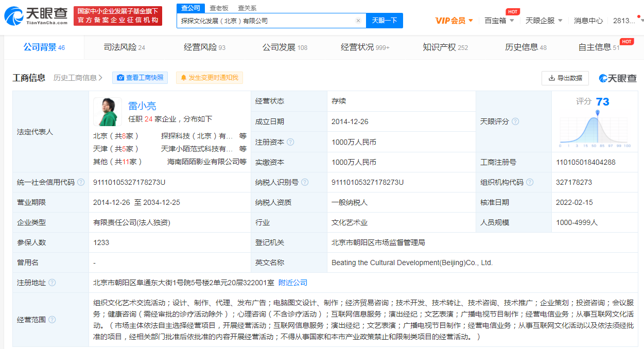Screen dimensions: 644x349
Task: Switch to the 司法风险 tab
Action: [x=125, y=47]
